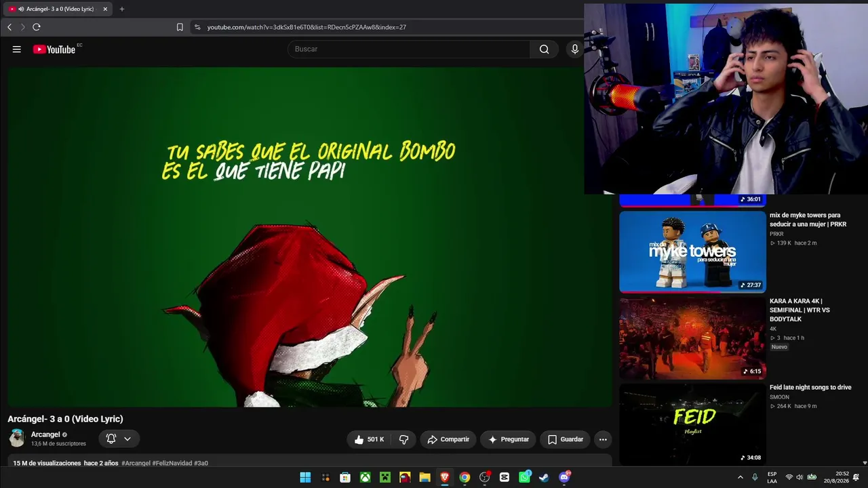Click the '15 M de visualizaciones' text

click(x=47, y=463)
